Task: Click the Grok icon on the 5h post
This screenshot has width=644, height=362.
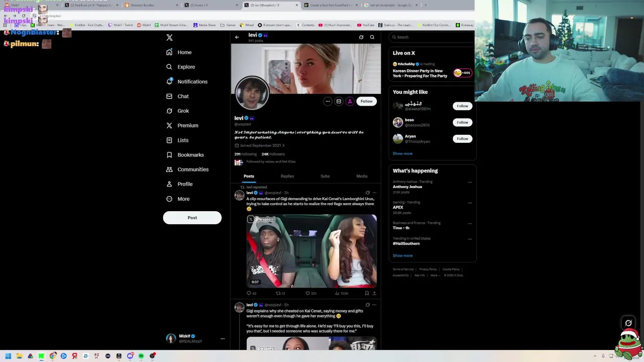Action: pos(367,305)
